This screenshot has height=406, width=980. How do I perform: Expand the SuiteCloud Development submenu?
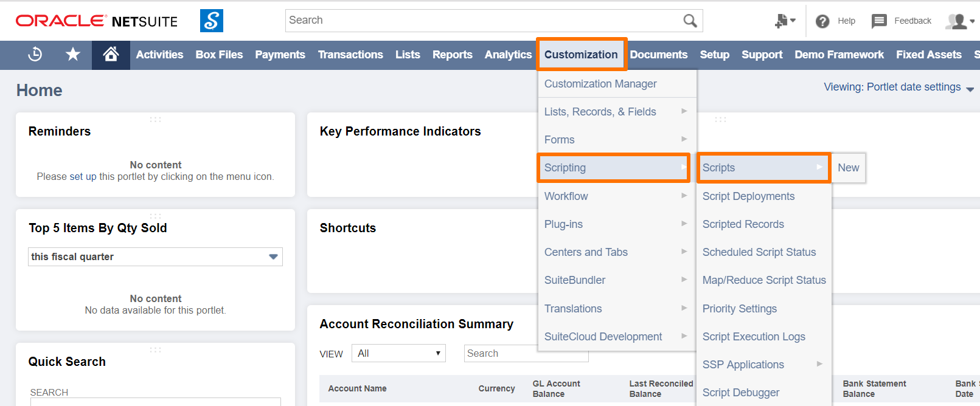coord(617,337)
